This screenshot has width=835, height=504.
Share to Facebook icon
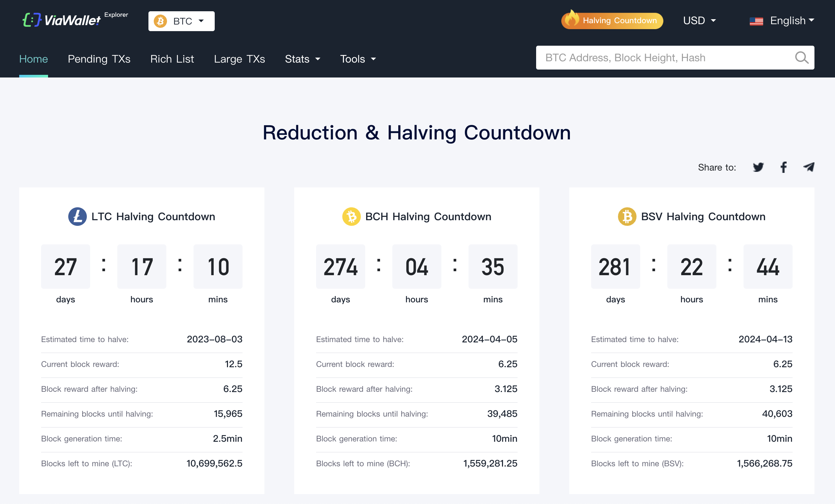(784, 167)
